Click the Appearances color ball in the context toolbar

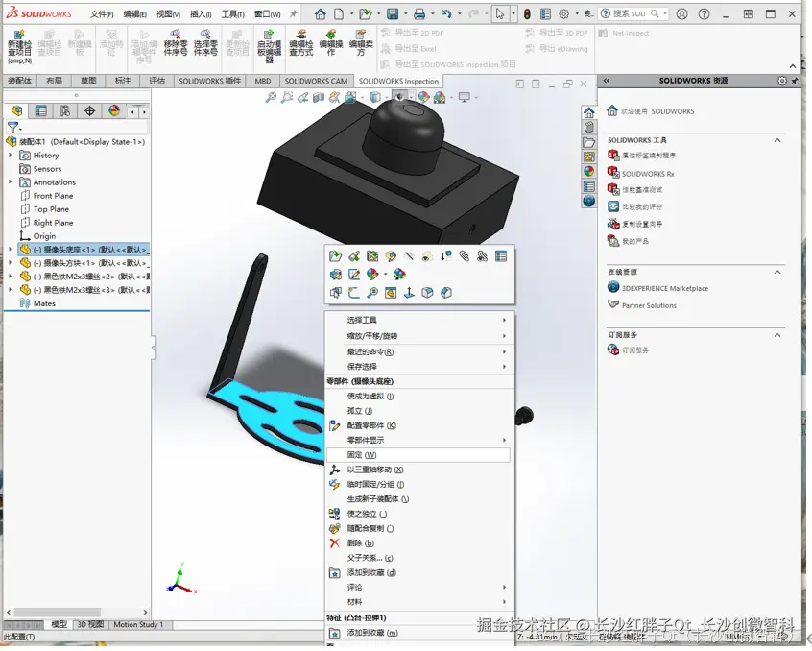(x=372, y=274)
